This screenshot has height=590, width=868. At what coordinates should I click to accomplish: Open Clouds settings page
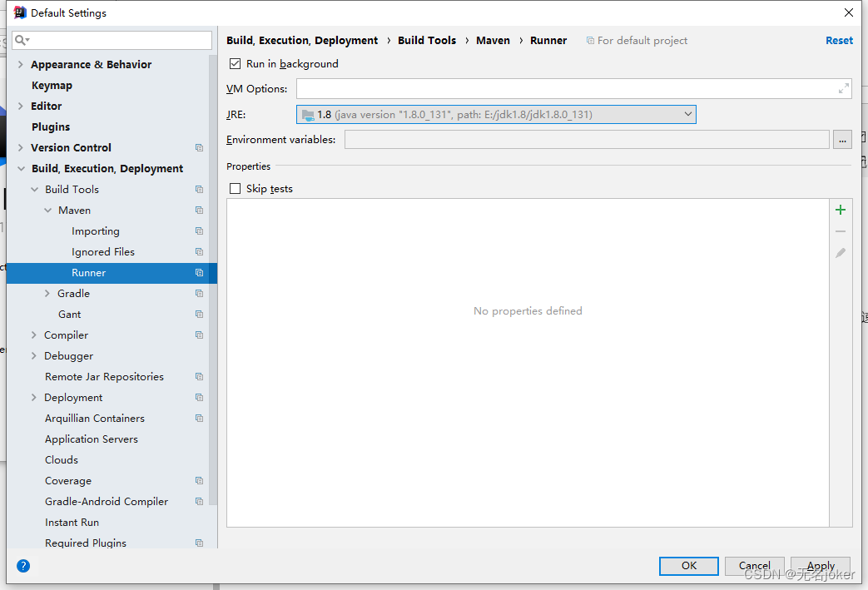coord(62,460)
